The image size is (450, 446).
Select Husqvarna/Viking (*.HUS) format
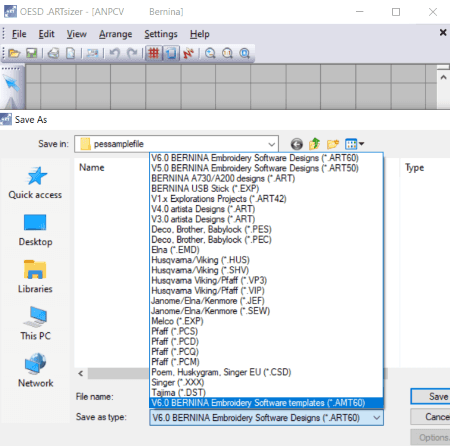pos(266,260)
